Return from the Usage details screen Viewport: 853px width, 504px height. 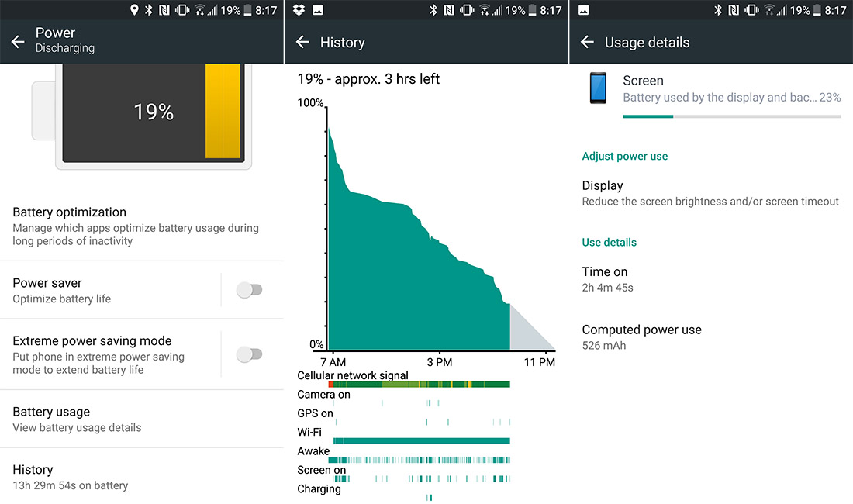click(x=587, y=42)
